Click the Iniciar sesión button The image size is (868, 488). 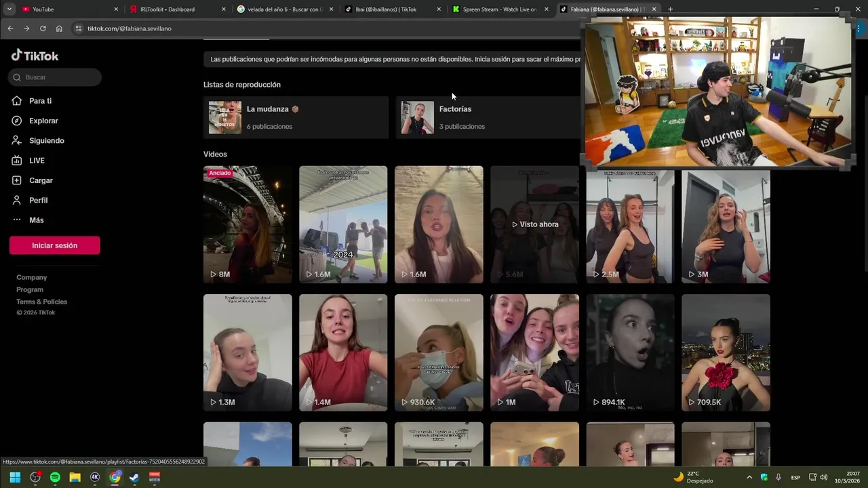pos(55,245)
